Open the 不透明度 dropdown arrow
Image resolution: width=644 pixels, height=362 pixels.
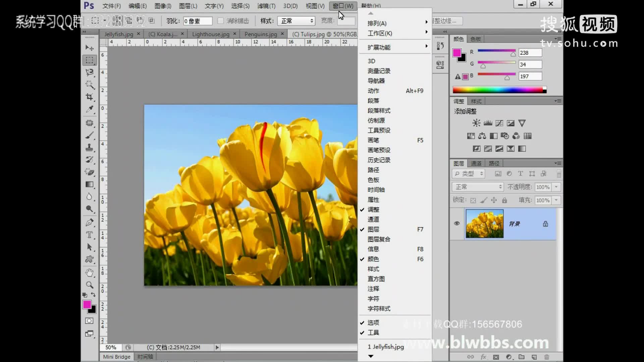point(556,187)
